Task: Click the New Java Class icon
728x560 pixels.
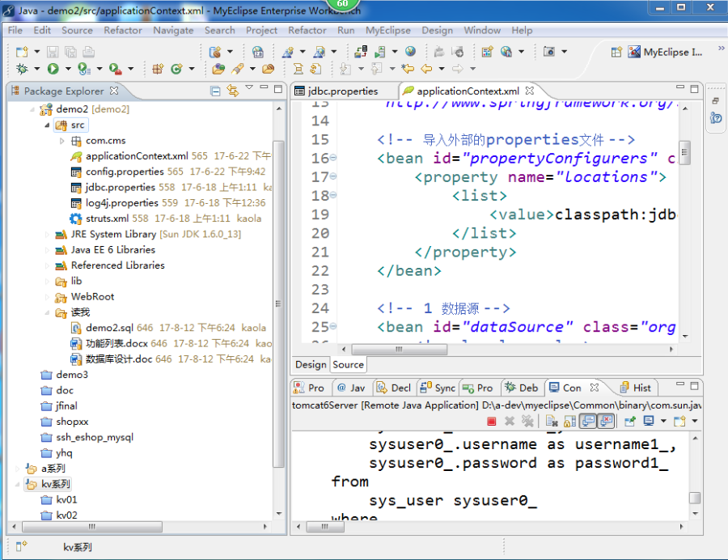Action: tap(176, 69)
